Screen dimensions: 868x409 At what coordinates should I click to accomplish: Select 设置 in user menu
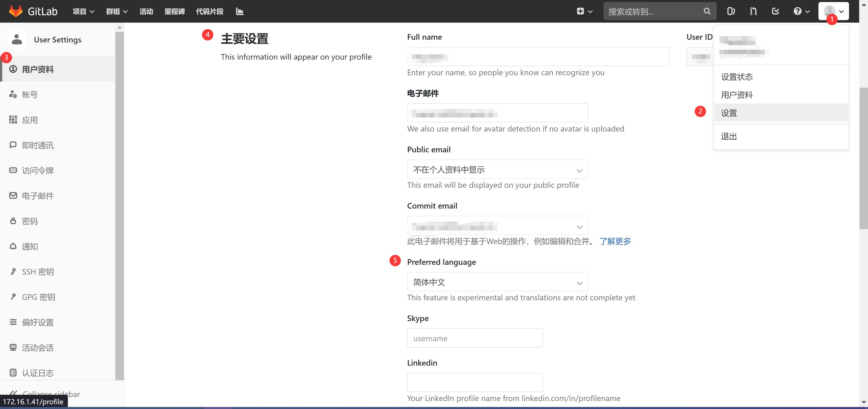pyautogui.click(x=729, y=113)
